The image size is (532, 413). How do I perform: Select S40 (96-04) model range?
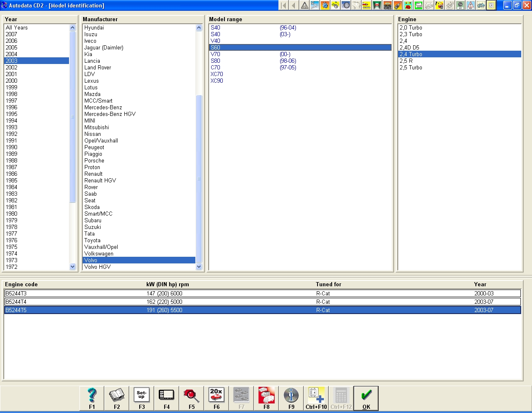300,27
